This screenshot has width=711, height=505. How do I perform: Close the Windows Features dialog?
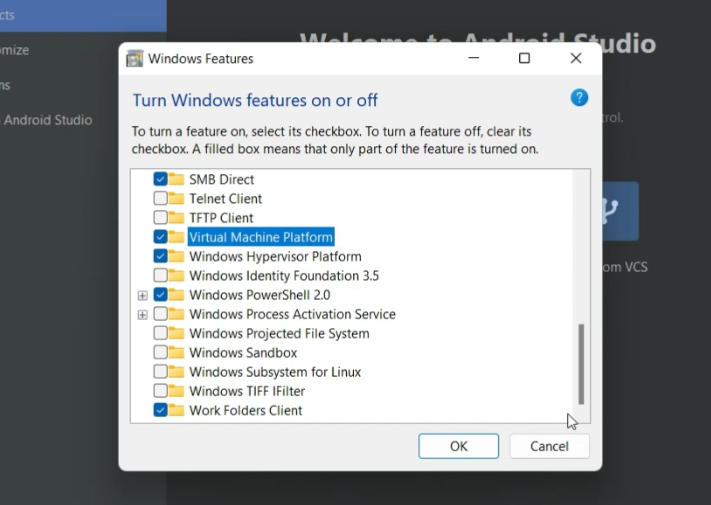(x=576, y=58)
